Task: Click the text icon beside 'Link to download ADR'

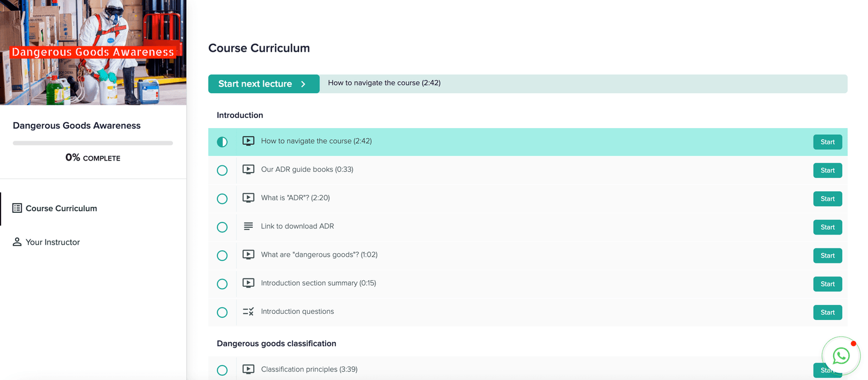Action: pyautogui.click(x=248, y=227)
